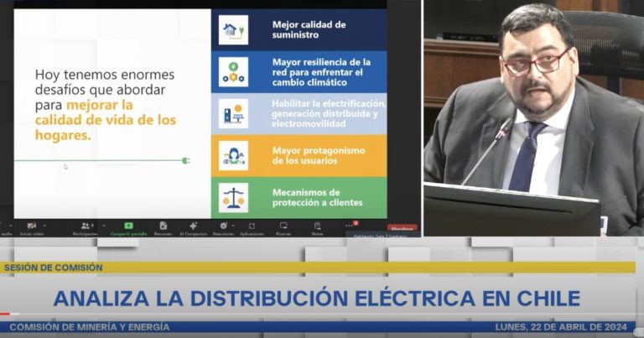Open the Notas tool
644x338 pixels.
tap(317, 226)
